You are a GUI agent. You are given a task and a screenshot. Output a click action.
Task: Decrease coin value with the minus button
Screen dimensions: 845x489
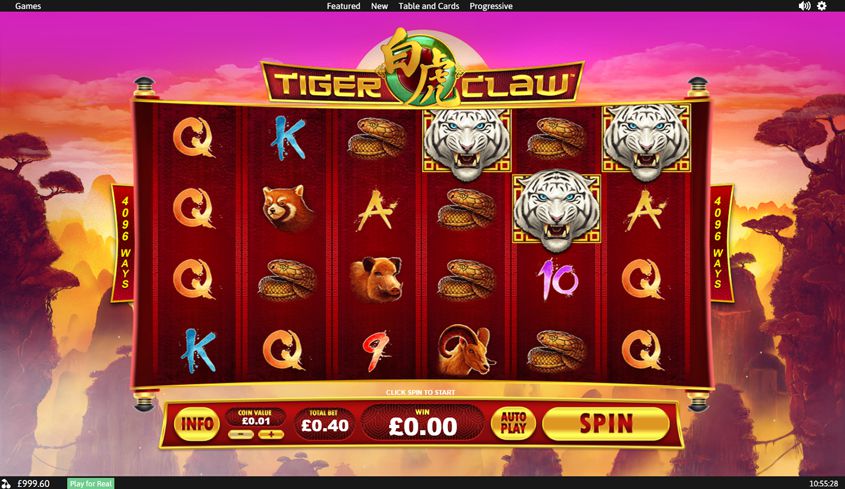coord(240,434)
